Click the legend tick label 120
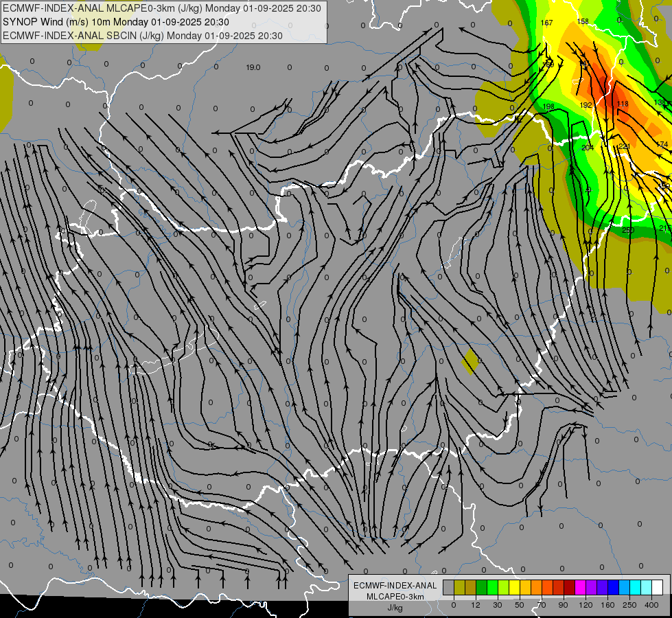This screenshot has height=618, width=672. click(x=586, y=605)
